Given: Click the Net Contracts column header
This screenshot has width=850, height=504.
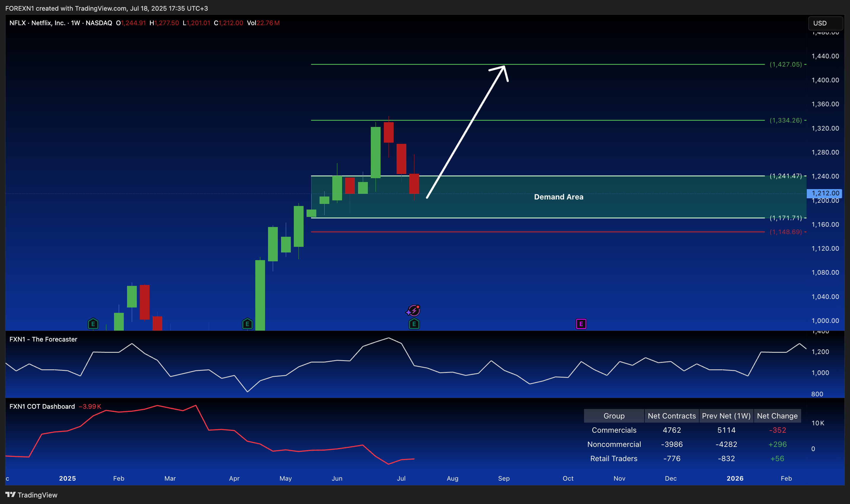Looking at the screenshot, I should click(x=672, y=416).
